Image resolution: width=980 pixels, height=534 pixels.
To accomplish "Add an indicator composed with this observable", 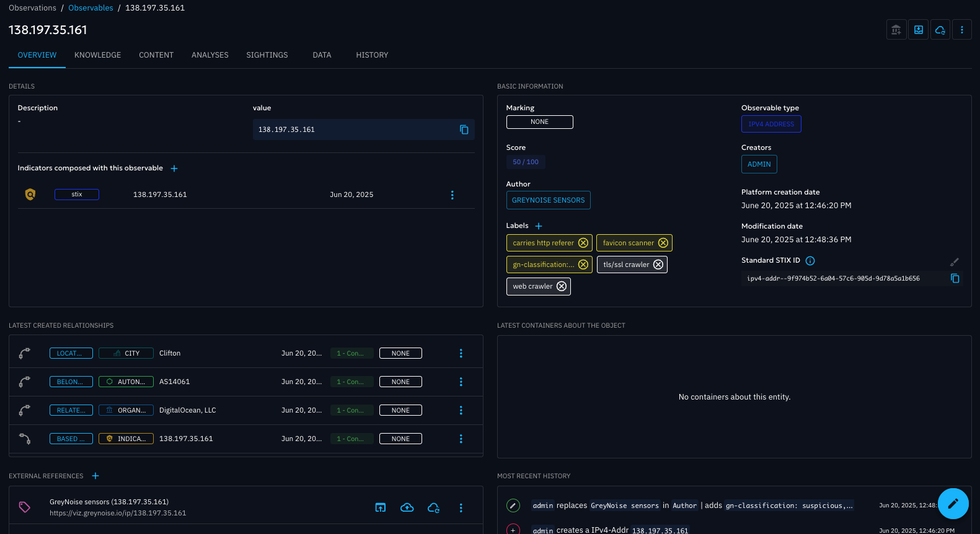I will click(x=174, y=169).
